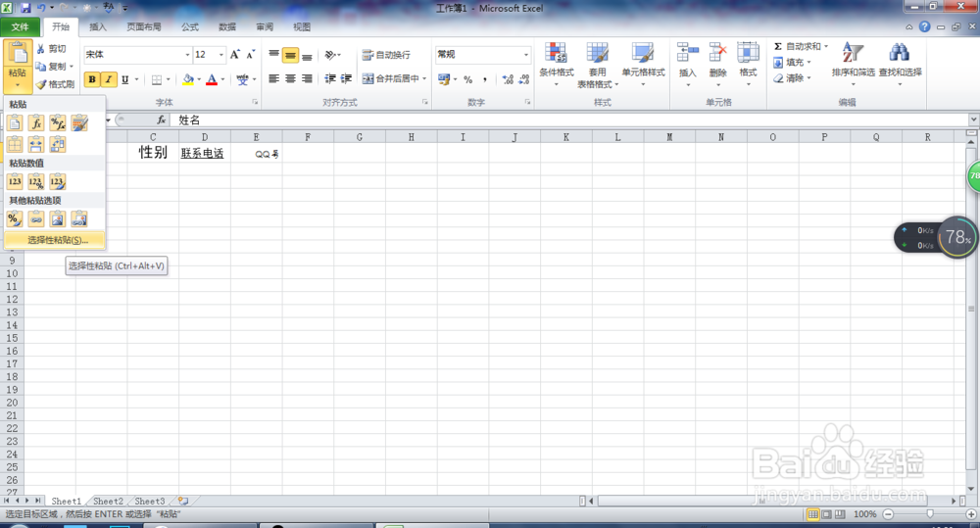980x528 pixels.
Task: Expand underline style dropdown arrow
Action: [x=136, y=79]
